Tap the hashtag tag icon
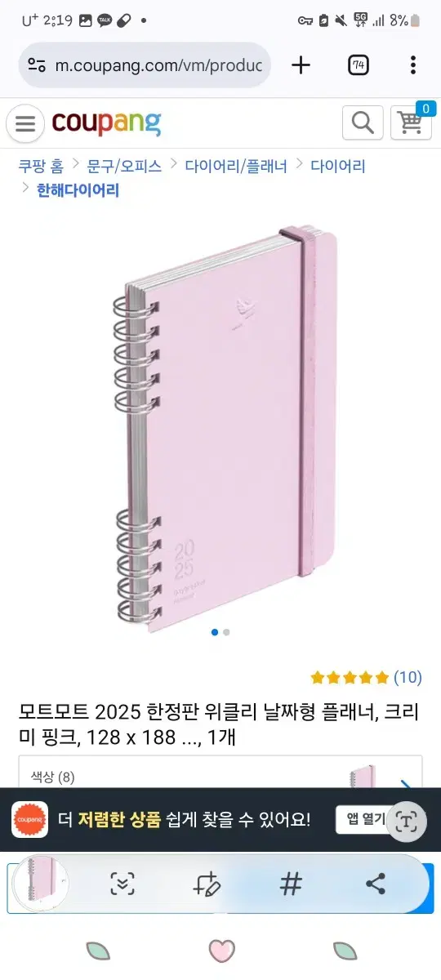441x980 pixels. (x=291, y=883)
